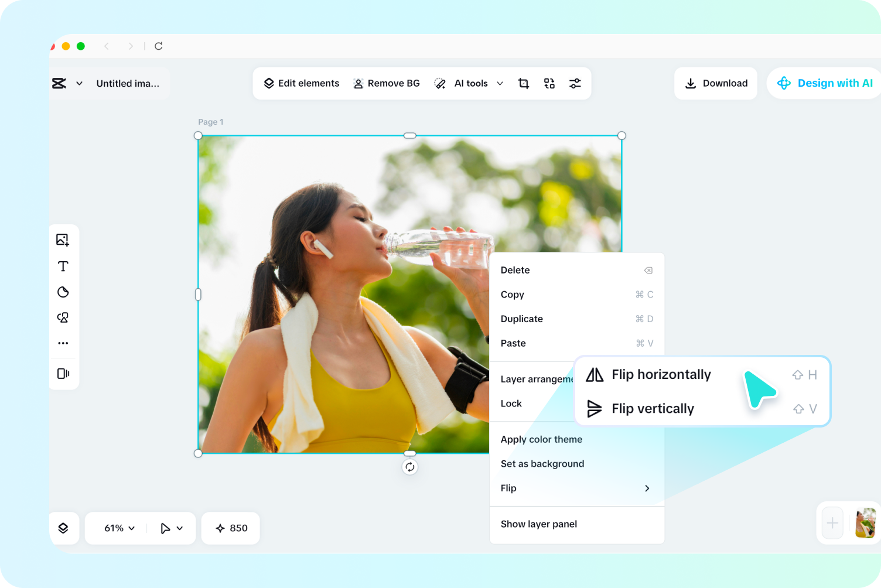Open image adjustments via sliders icon
This screenshot has height=588, width=881.
pyautogui.click(x=575, y=83)
